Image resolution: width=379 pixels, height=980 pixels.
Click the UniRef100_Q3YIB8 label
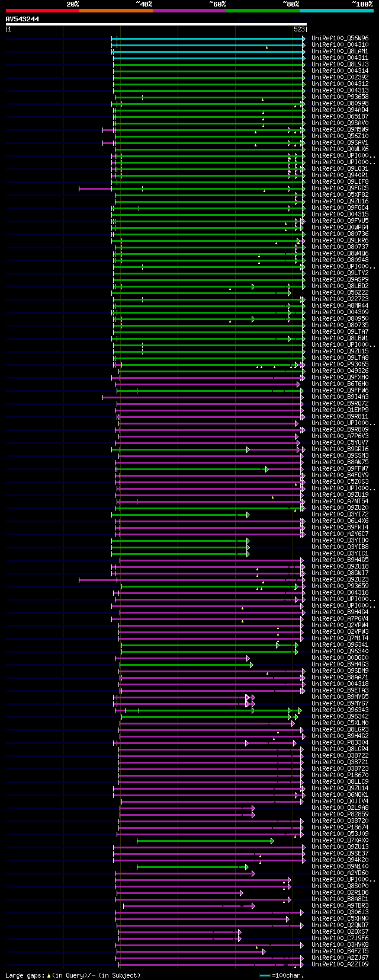coord(340,547)
